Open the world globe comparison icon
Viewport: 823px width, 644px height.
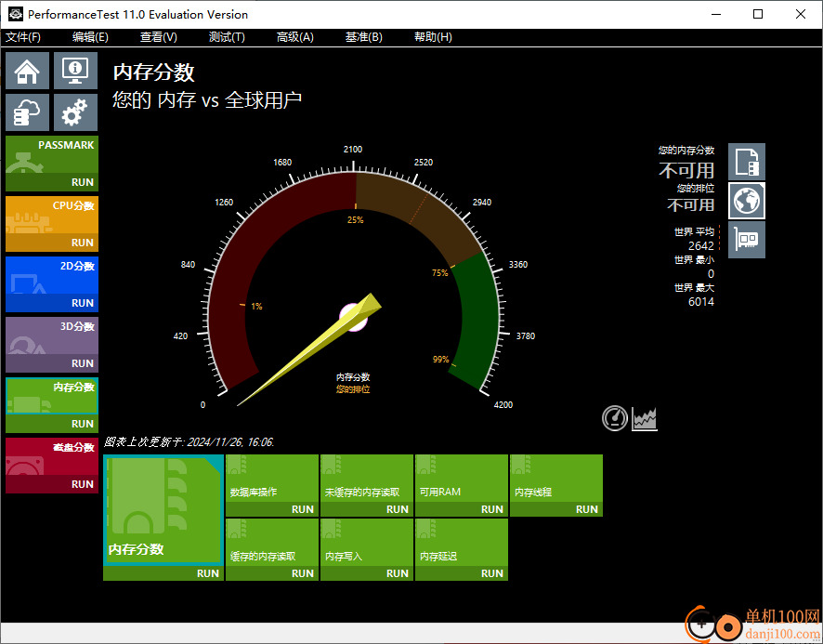747,201
